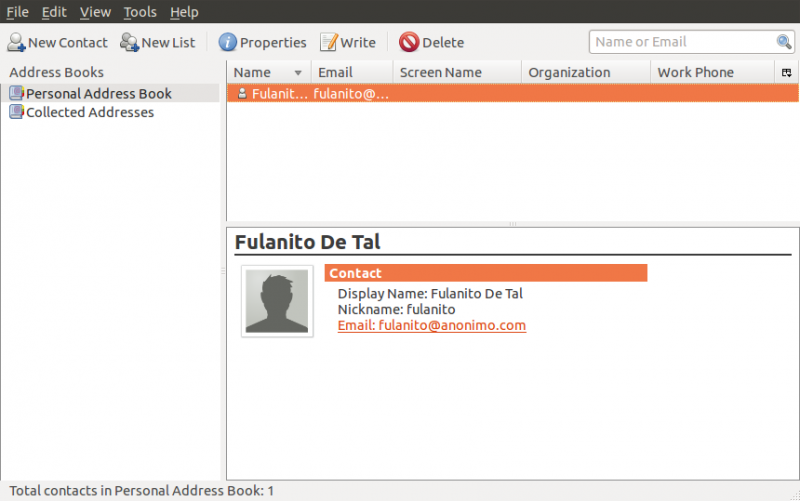Select Collected Addresses book
This screenshot has height=501, width=800.
coord(110,112)
